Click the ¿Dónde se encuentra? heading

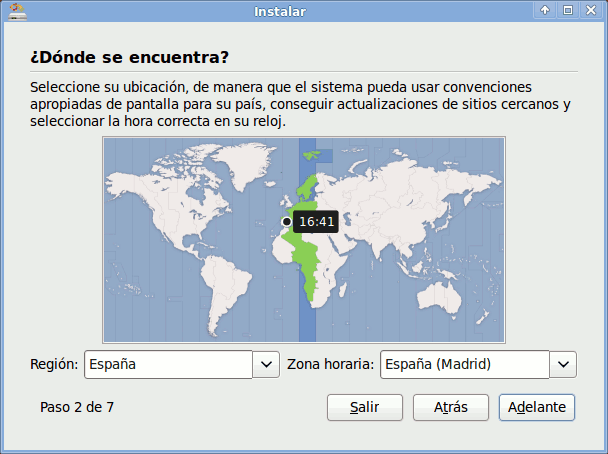[x=130, y=57]
